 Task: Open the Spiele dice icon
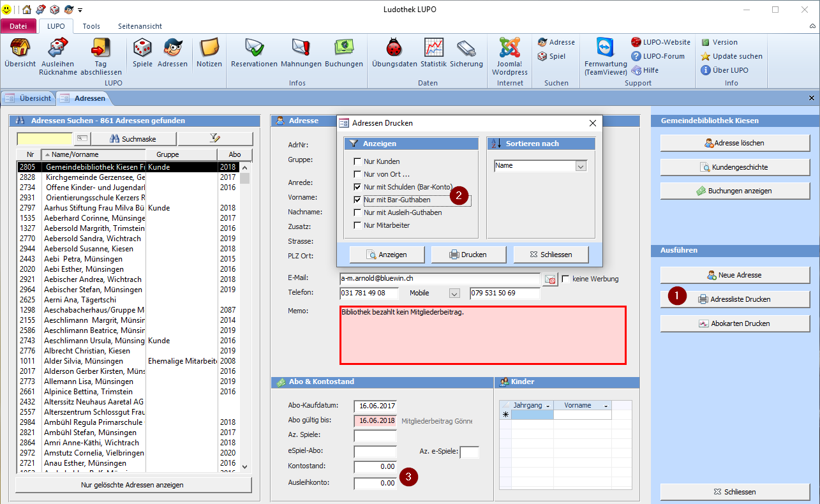(142, 52)
